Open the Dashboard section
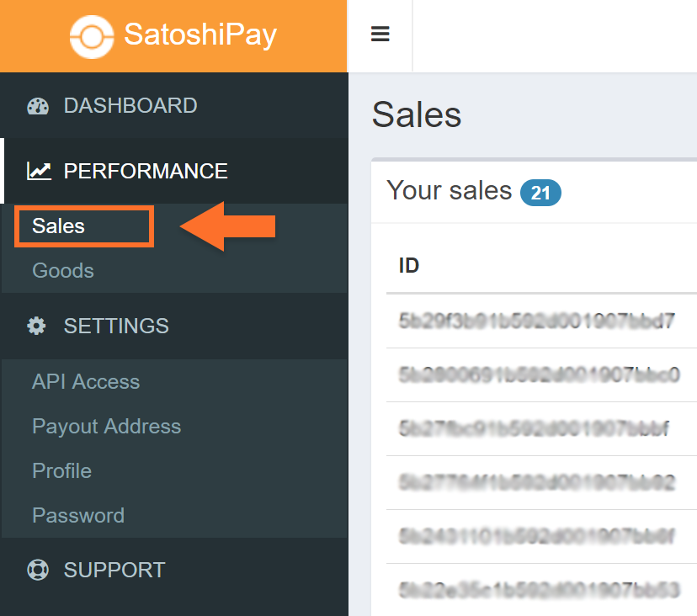 click(x=130, y=106)
